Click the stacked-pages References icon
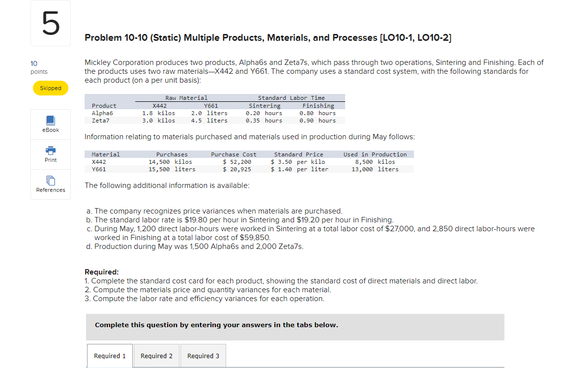This screenshot has height=368, width=588. [50, 181]
